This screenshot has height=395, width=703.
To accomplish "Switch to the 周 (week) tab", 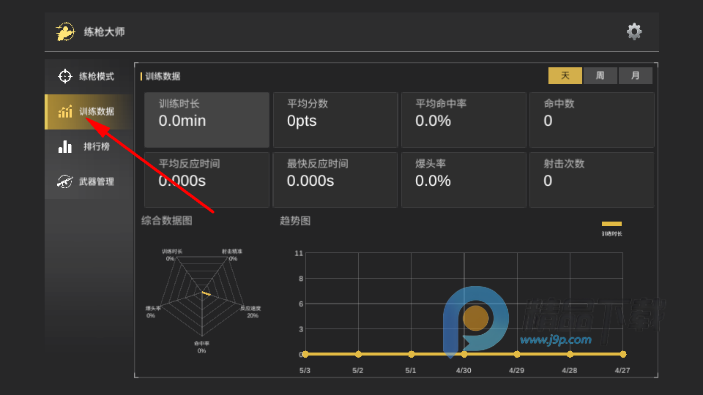I will click(600, 75).
